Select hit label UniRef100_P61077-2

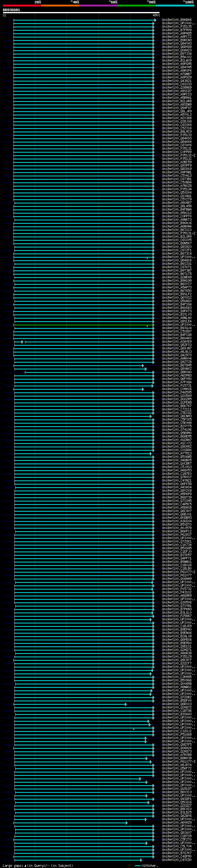click(179, 572)
